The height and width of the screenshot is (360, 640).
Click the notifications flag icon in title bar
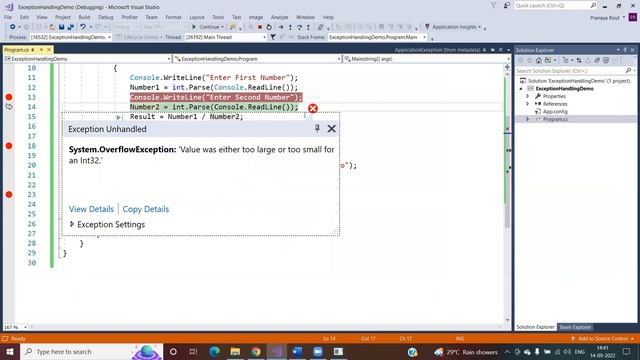(493, 5)
